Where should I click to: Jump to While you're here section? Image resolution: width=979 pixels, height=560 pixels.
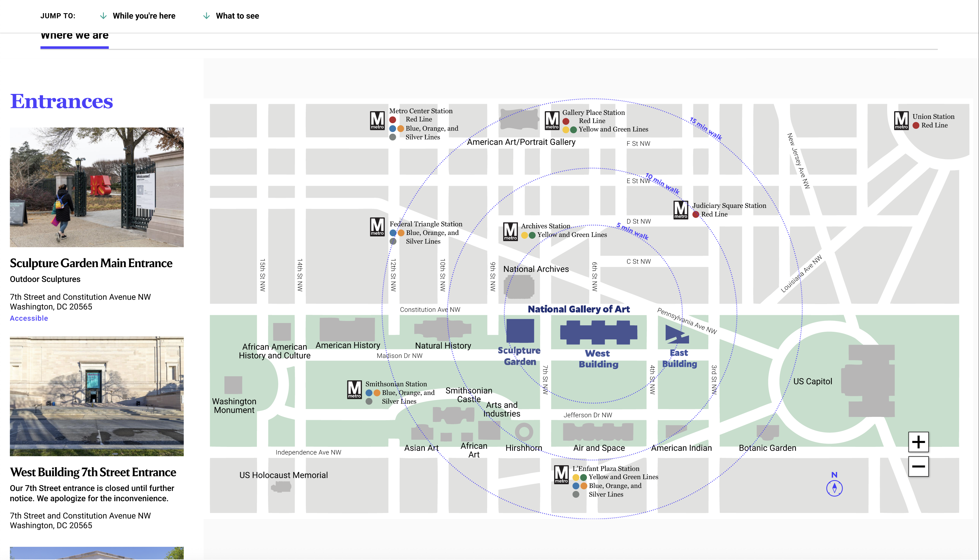click(x=144, y=16)
